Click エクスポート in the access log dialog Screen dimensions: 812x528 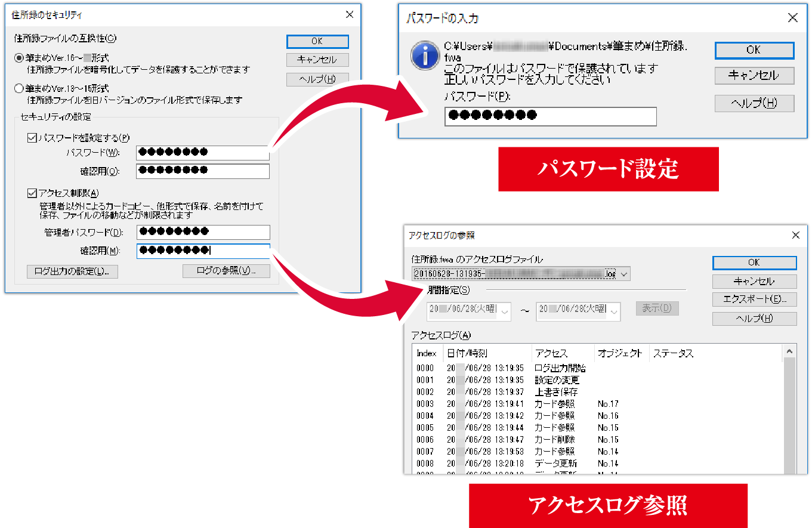754,299
